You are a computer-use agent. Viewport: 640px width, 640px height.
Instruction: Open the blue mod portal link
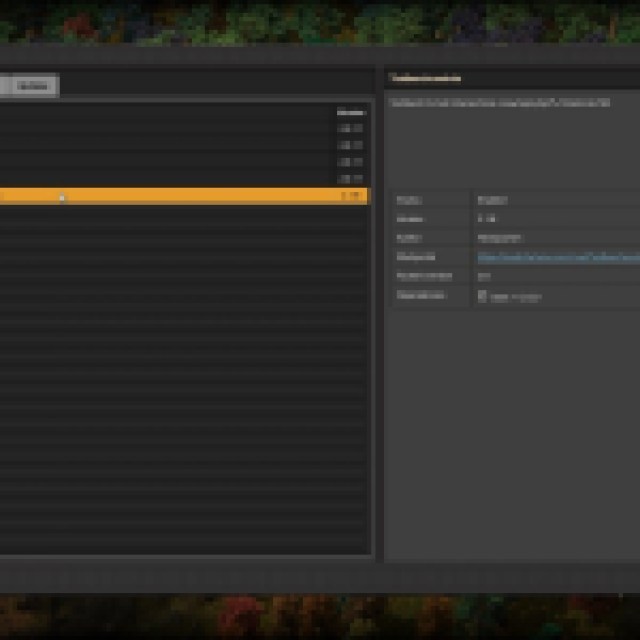tap(556, 257)
